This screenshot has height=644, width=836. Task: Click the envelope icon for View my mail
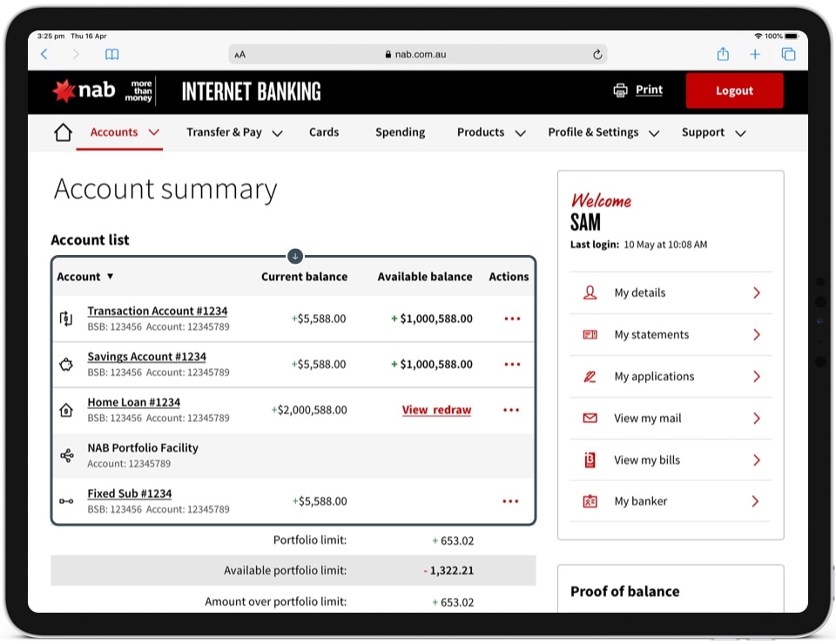590,419
